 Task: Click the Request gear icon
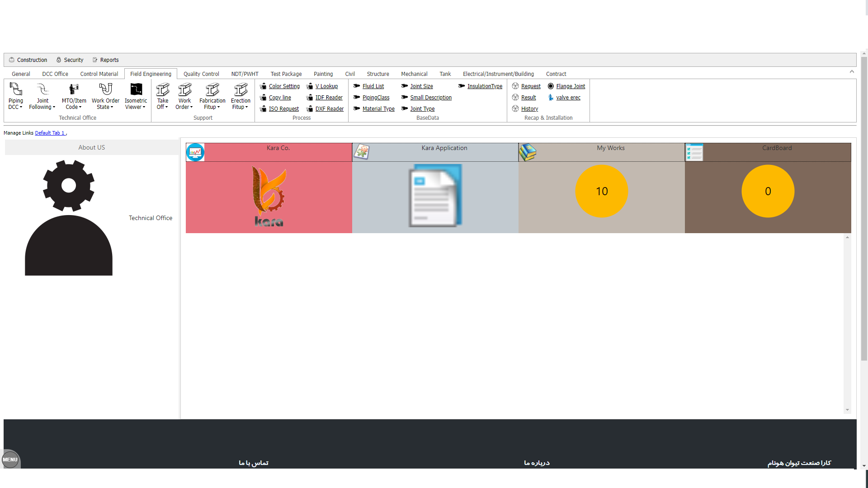click(x=515, y=86)
